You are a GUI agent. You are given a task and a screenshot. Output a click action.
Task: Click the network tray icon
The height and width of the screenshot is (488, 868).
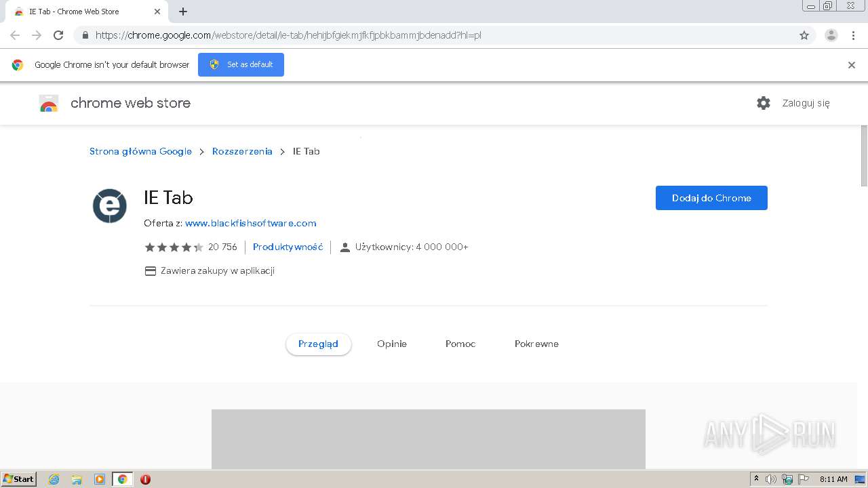pos(787,479)
